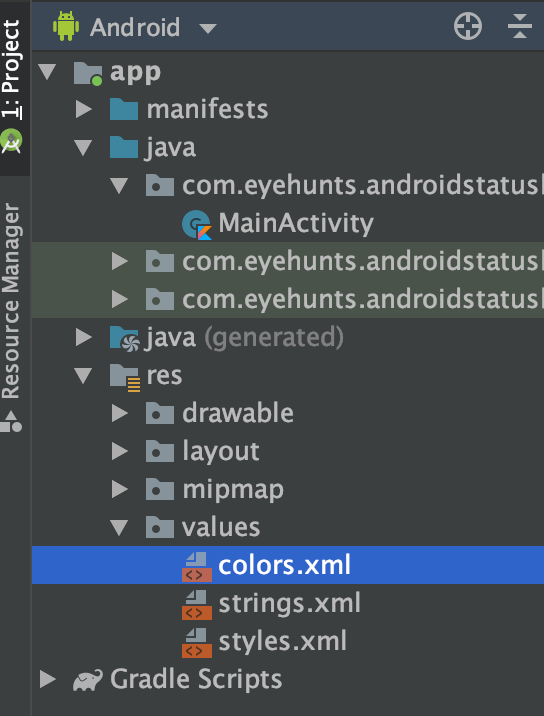The width and height of the screenshot is (544, 716).
Task: Click the styles.xml file icon
Action: [x=197, y=642]
